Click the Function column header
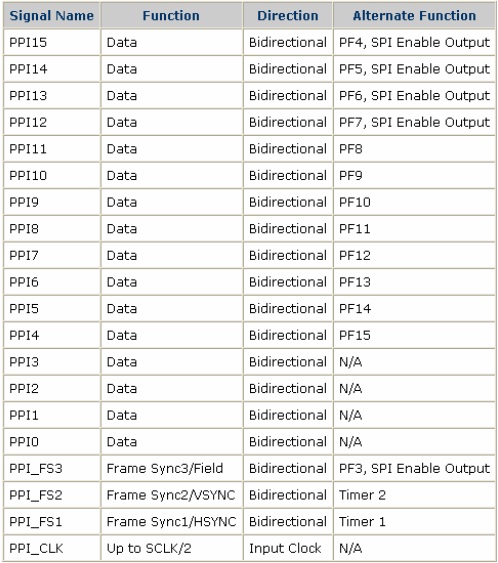 click(172, 15)
